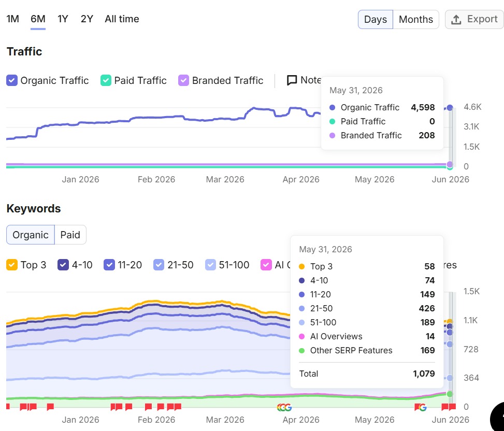Select the 1M time range
Screen dimensions: 504x431
(13, 19)
